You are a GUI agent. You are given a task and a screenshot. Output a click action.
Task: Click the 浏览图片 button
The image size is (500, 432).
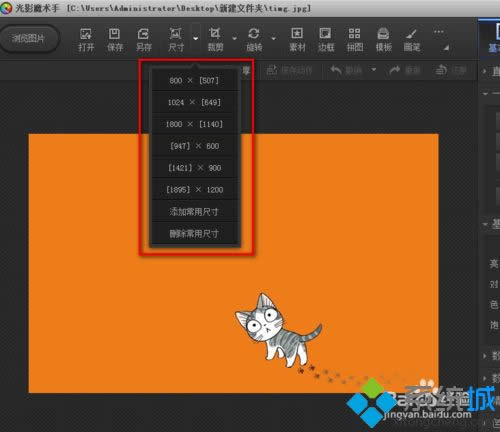(29, 39)
